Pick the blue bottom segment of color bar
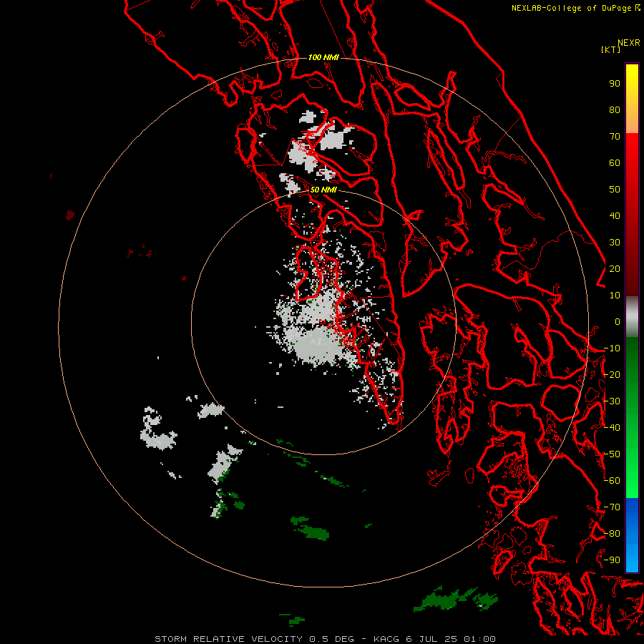Viewport: 644px width, 644px height. click(x=632, y=535)
